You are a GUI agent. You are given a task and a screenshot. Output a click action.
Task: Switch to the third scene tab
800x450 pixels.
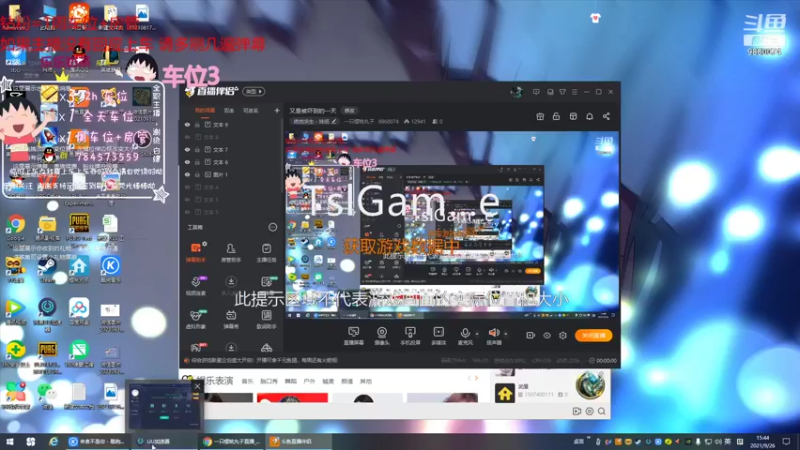tap(251, 110)
